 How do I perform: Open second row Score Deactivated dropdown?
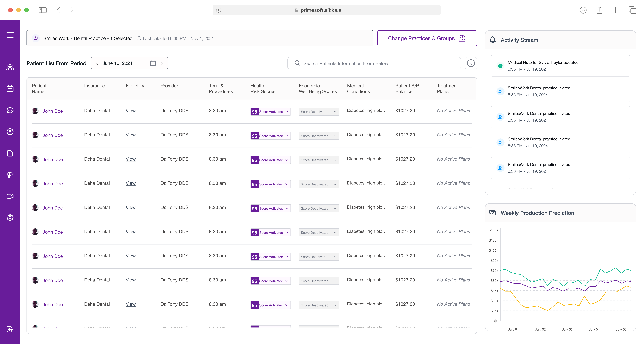335,136
